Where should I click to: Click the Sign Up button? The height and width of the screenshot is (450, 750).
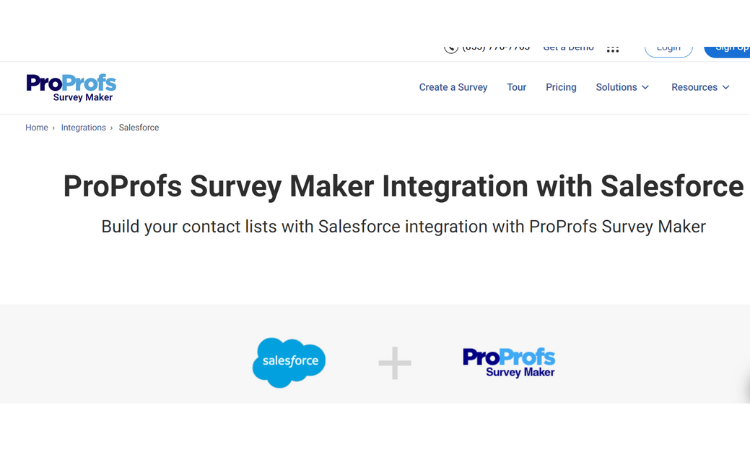[x=728, y=49]
